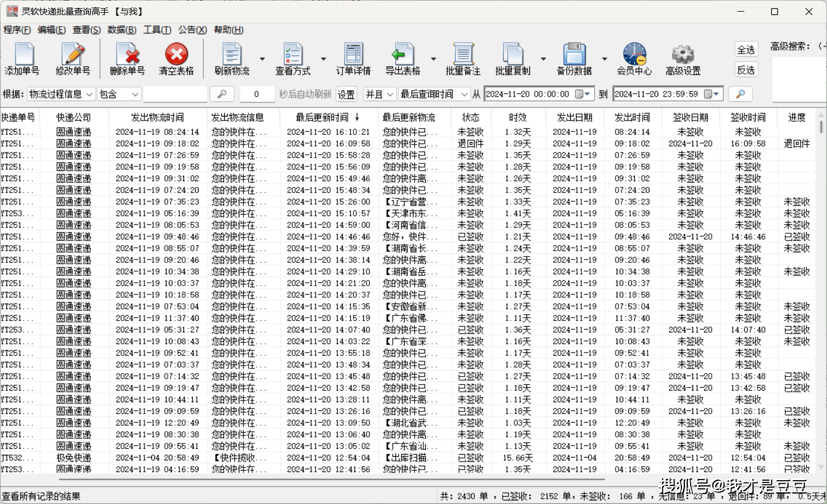Open the 公告(X) menu
This screenshot has width=827, height=504.
click(193, 30)
